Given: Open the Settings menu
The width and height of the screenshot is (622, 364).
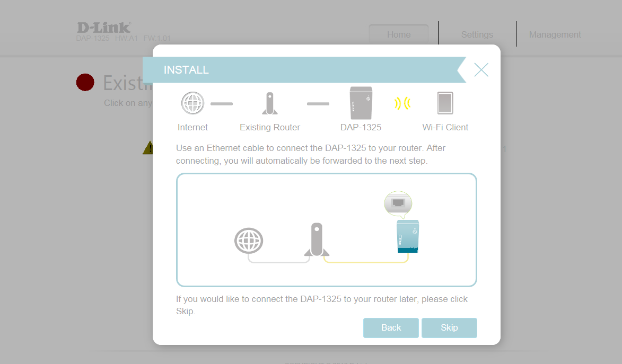Looking at the screenshot, I should pos(477,34).
